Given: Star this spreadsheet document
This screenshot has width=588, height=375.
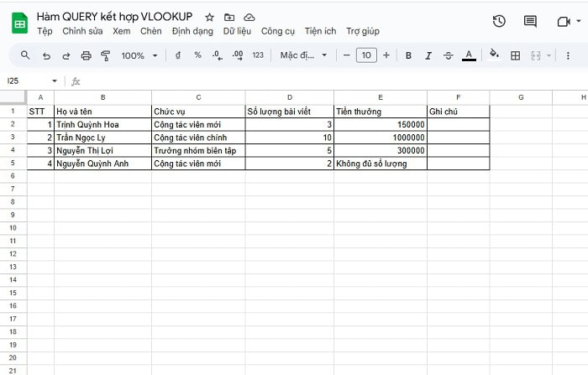Looking at the screenshot, I should pyautogui.click(x=210, y=17).
